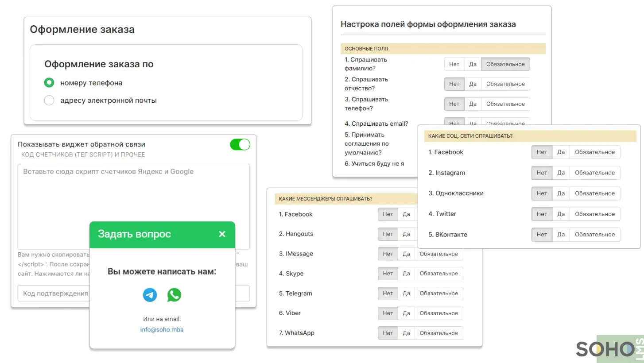
Task: Set Viber to Да
Action: (407, 313)
